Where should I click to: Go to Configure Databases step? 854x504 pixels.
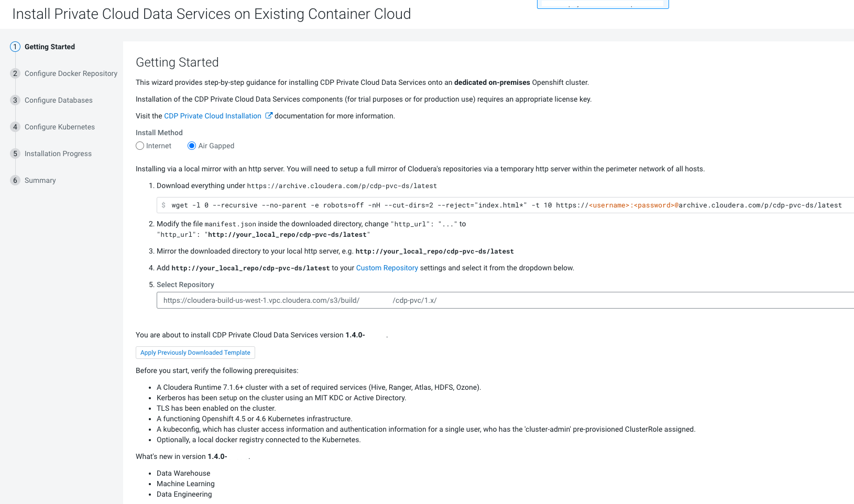(58, 100)
